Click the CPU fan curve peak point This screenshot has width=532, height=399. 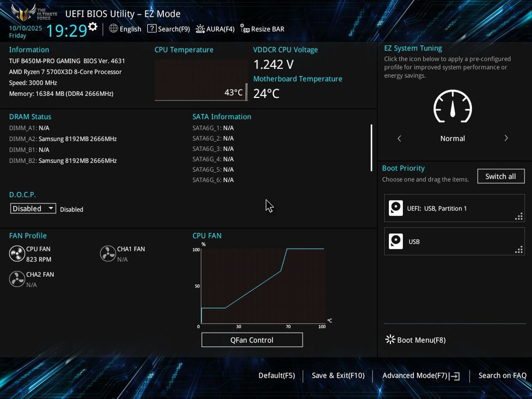point(287,248)
